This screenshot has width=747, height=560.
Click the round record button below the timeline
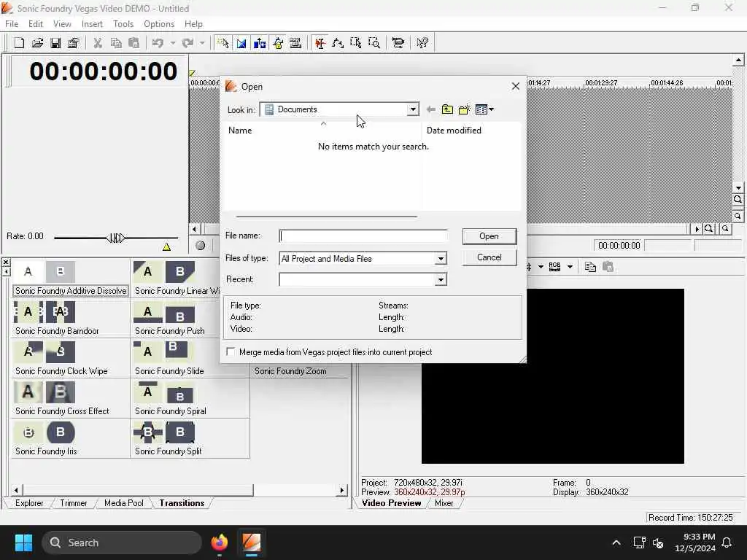click(x=201, y=245)
